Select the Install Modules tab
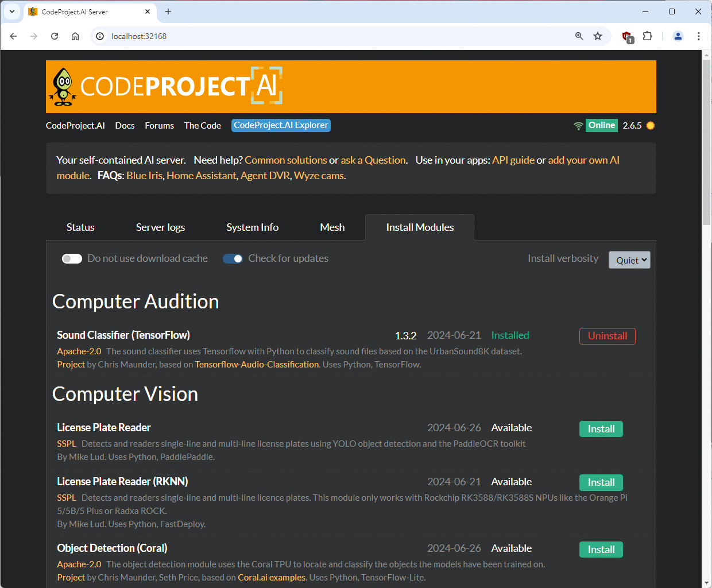 420,227
